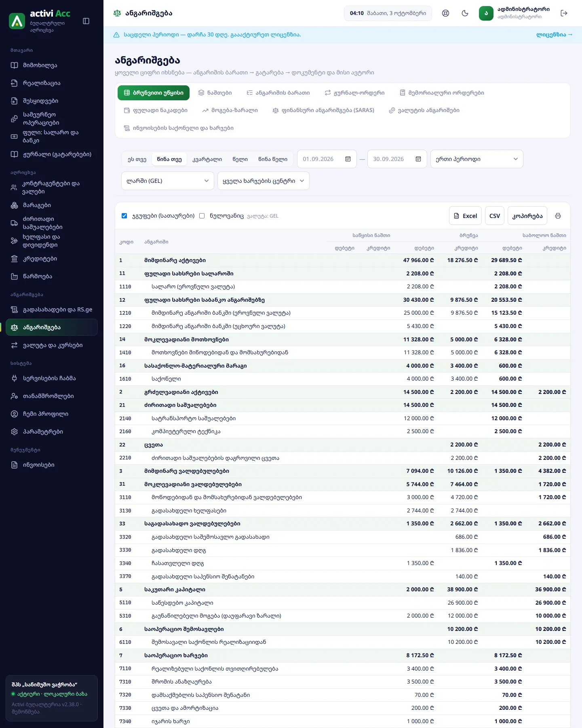582x728 pixels.
Task: Open პარამეტრები settings in sidebar
Action: 52,432
